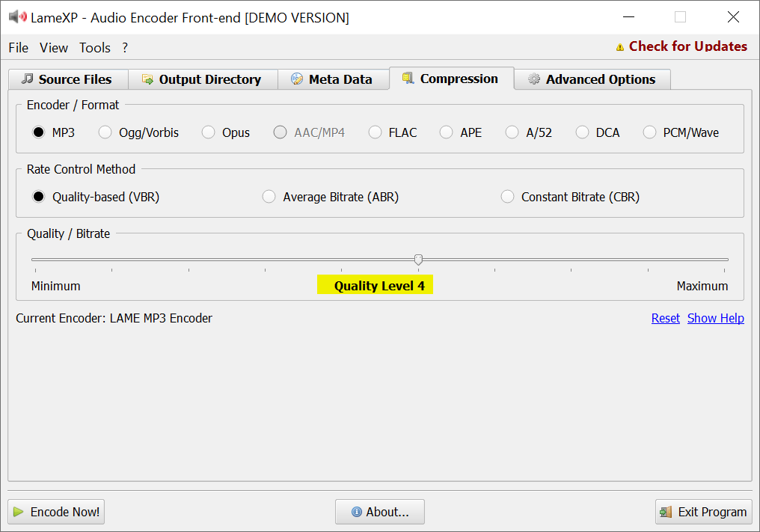Screen dimensions: 760x532
Task: Switch to Average Bitrate (ABR) mode
Action: pos(269,197)
